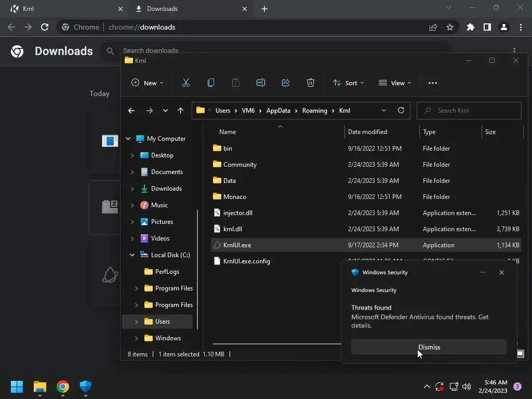Reload the Chrome page
Viewport: 532px width, 399px height.
(x=45, y=27)
